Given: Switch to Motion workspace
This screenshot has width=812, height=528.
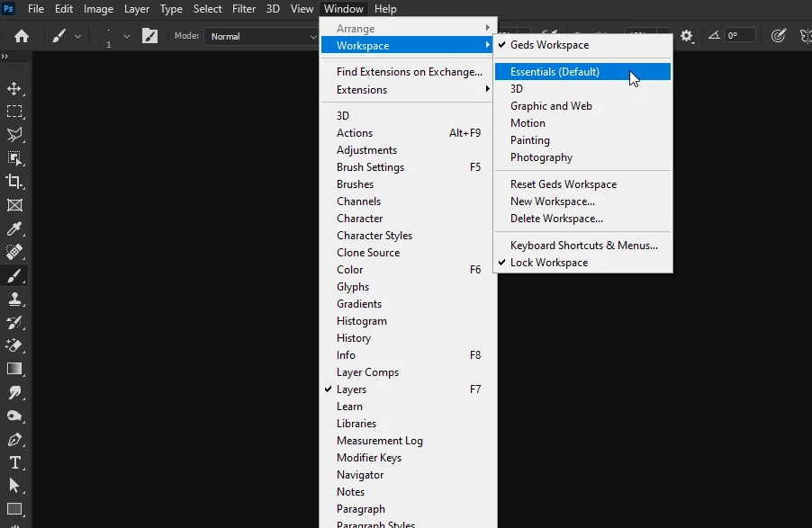Looking at the screenshot, I should [x=583, y=123].
